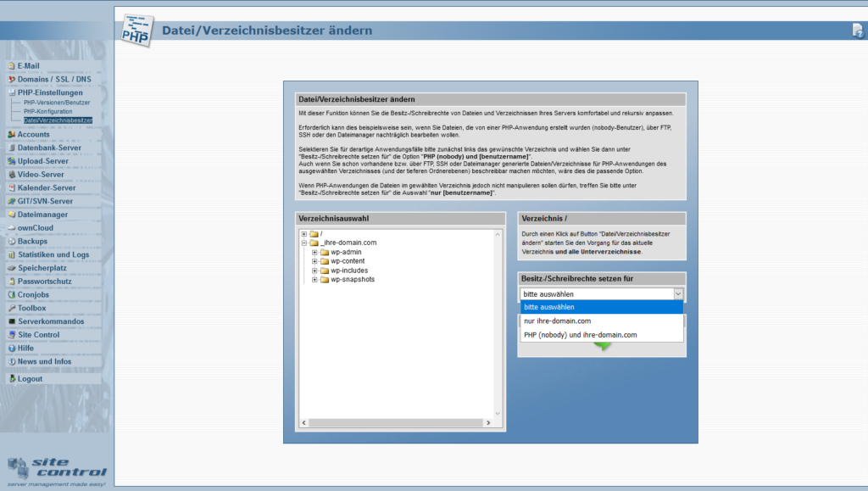The height and width of the screenshot is (491, 868).
Task: Click the horizontal scrollbar right arrow
Action: (488, 423)
